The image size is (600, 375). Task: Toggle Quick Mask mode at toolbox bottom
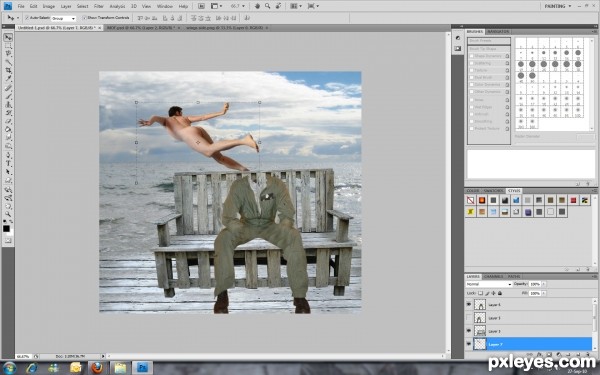8,241
